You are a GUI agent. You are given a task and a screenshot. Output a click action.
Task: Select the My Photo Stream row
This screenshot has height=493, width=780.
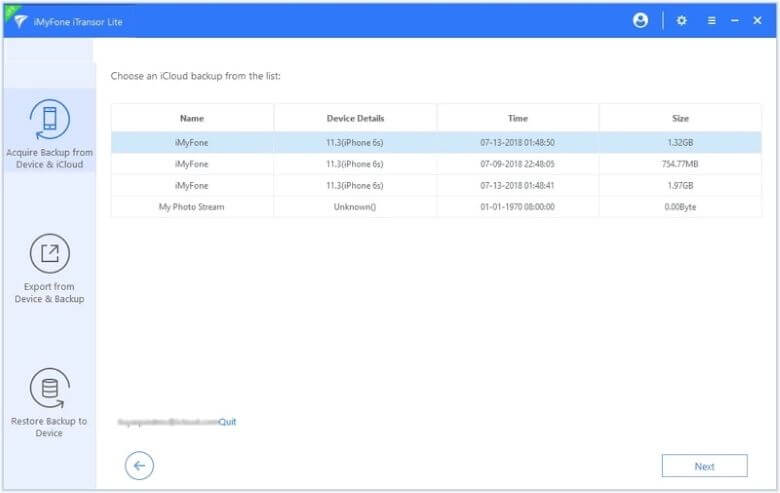pos(436,207)
